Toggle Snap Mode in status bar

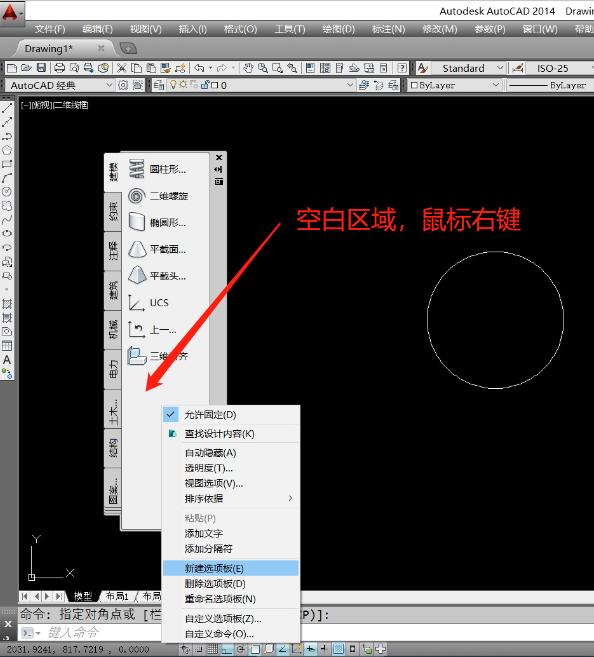(199, 649)
